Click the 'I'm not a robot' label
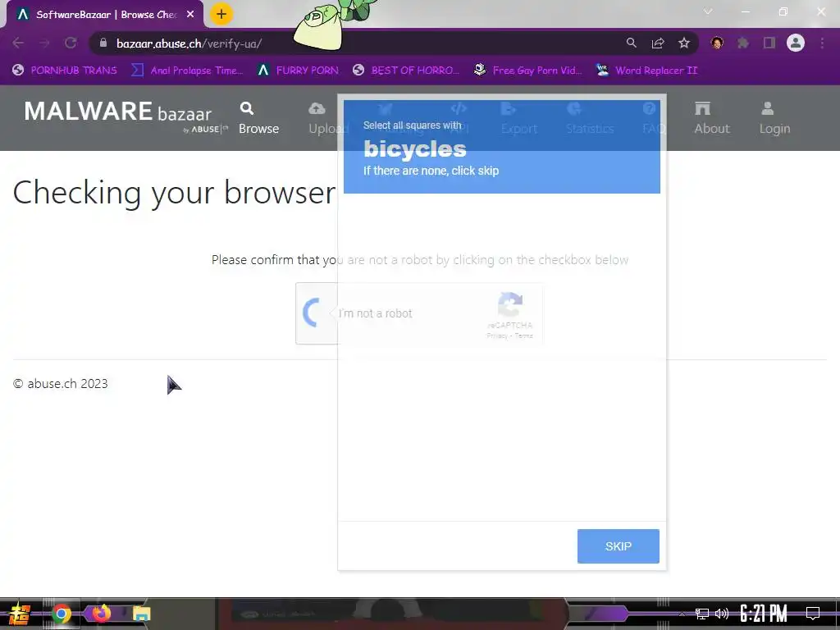Viewport: 840px width, 630px height. [376, 313]
